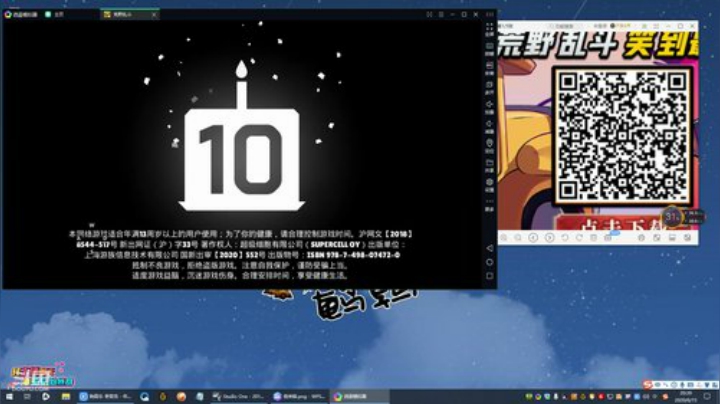This screenshot has height=404, width=720.
Task: Click the floating 31% accelerator ball
Action: point(672,216)
